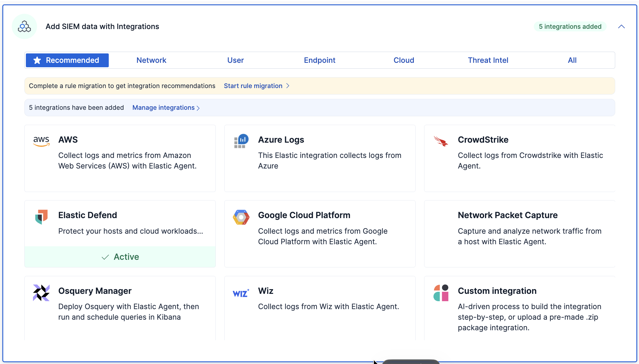Open the Custom integration card title
The width and height of the screenshot is (639, 364).
pyautogui.click(x=497, y=291)
